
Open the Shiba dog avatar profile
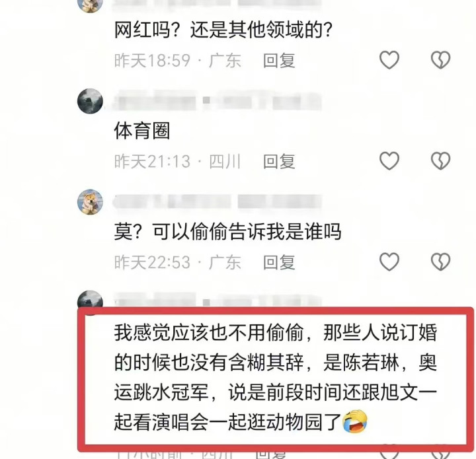click(x=90, y=202)
